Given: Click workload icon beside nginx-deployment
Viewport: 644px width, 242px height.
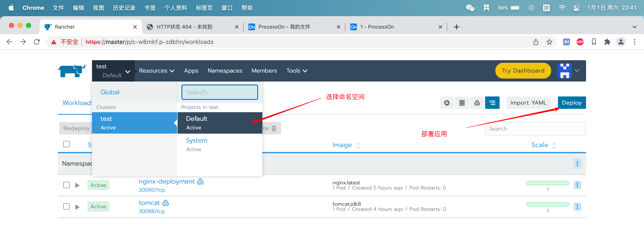Looking at the screenshot, I should pos(200,182).
